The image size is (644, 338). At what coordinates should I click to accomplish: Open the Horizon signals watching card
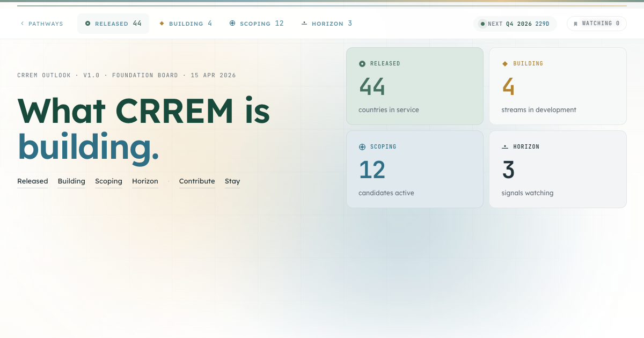[558, 169]
